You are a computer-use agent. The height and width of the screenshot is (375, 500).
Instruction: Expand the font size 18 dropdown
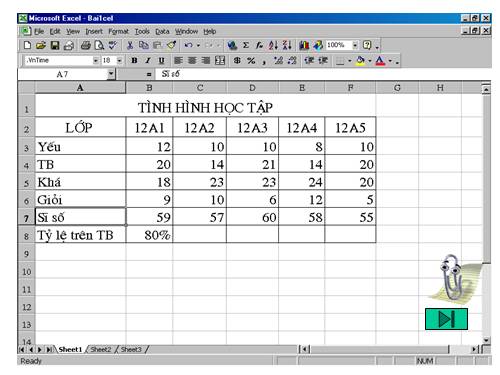tap(119, 61)
